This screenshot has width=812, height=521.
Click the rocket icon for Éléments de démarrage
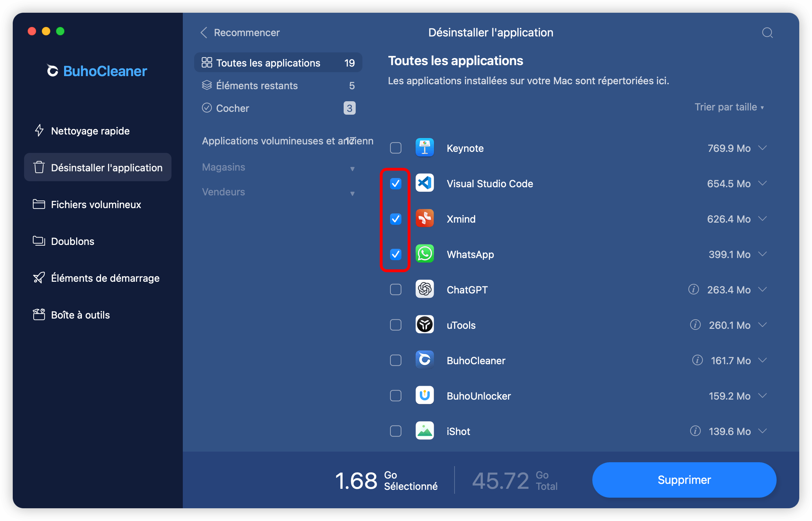coord(39,278)
